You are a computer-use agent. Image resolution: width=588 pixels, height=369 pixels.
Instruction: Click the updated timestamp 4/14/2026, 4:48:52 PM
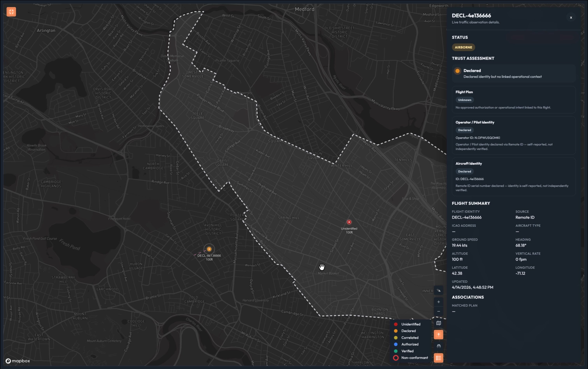click(472, 288)
